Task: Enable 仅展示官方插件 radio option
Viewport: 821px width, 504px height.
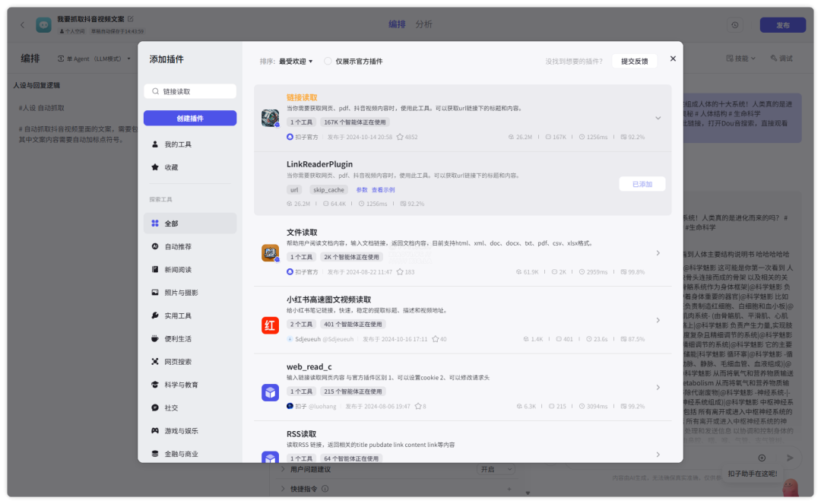Action: pos(328,62)
